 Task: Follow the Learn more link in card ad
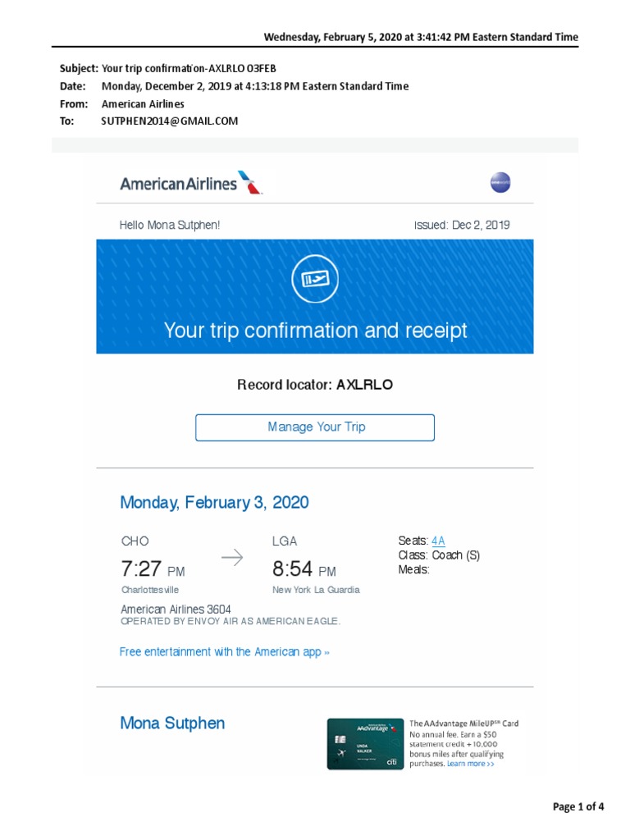point(471,764)
